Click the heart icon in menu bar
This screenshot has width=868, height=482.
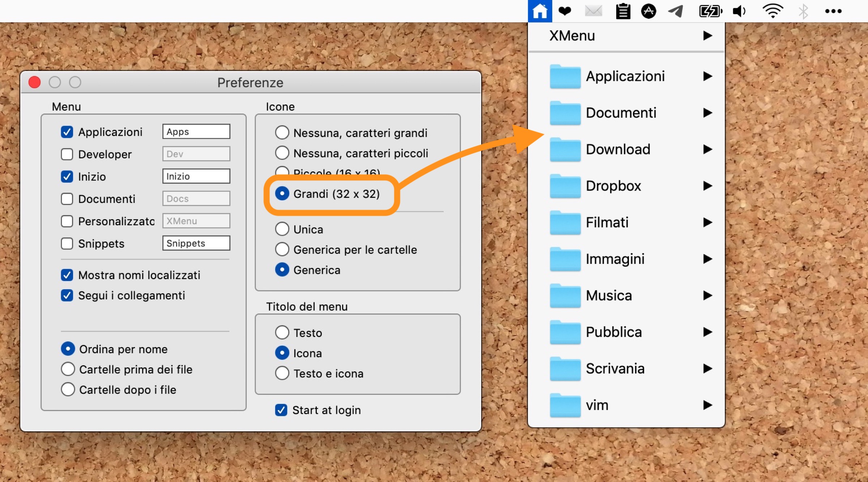(x=565, y=11)
